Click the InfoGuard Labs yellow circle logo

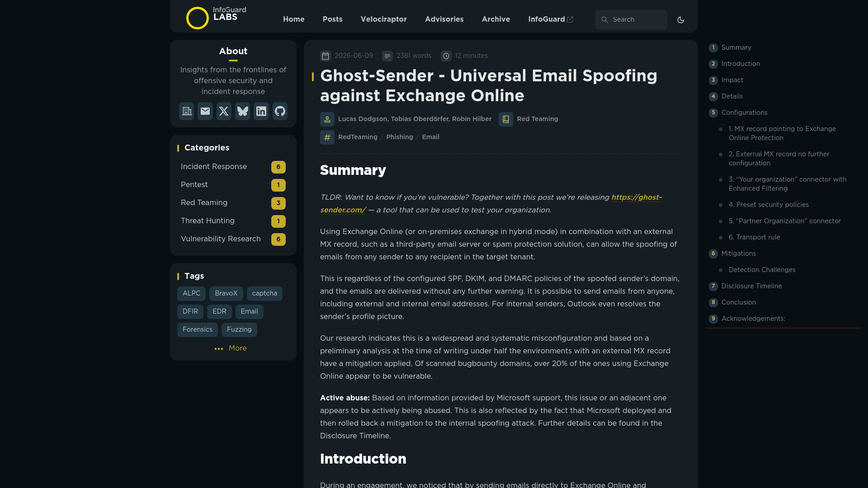pyautogui.click(x=198, y=18)
